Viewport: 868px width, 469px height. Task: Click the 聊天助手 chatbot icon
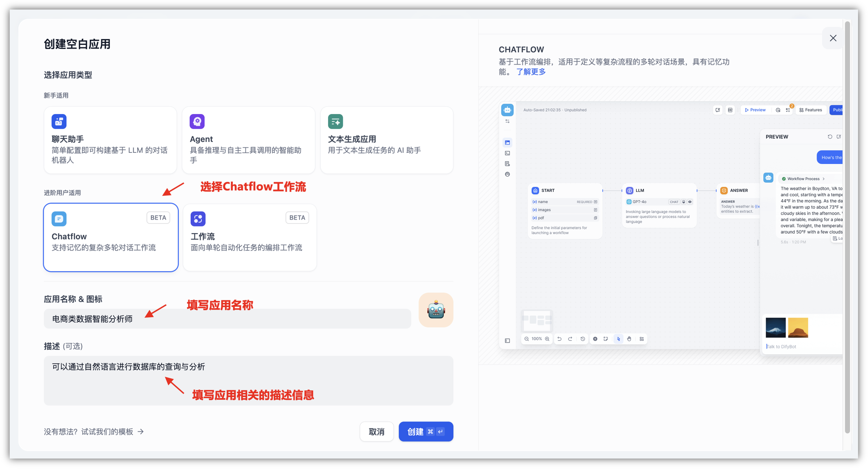point(59,121)
